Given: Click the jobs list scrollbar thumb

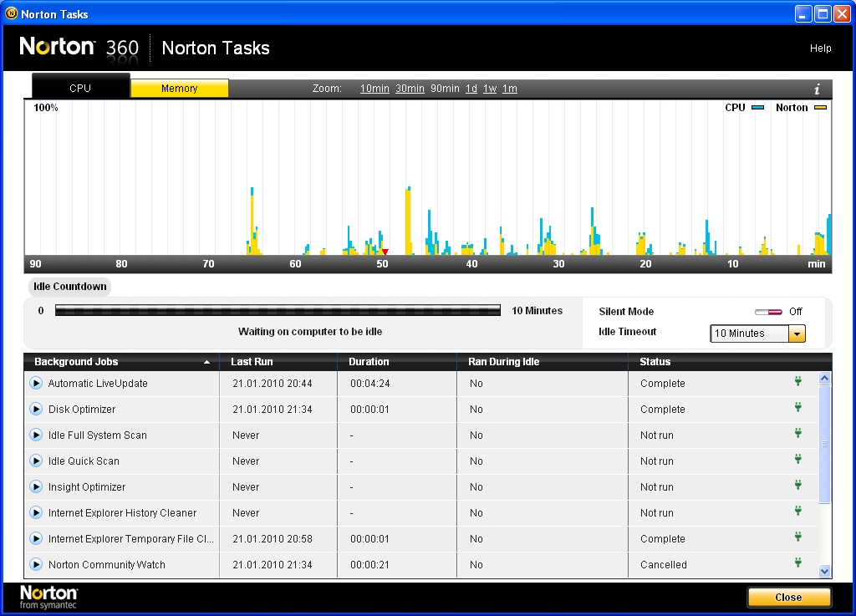Looking at the screenshot, I should pos(824,444).
